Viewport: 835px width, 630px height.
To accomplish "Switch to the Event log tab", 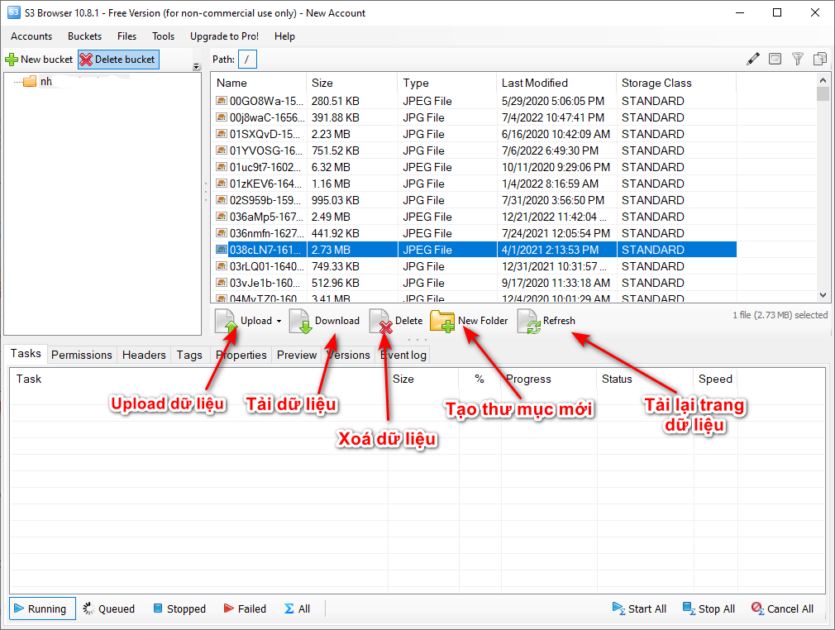I will tap(403, 355).
